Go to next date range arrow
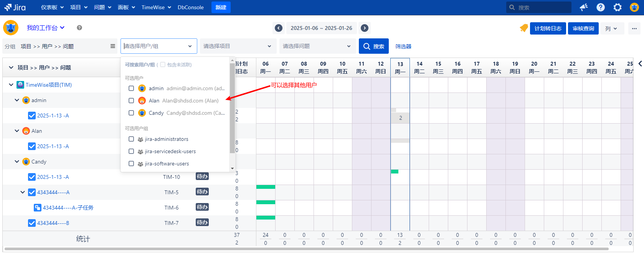Screen dimensions: 644x261 365,28
